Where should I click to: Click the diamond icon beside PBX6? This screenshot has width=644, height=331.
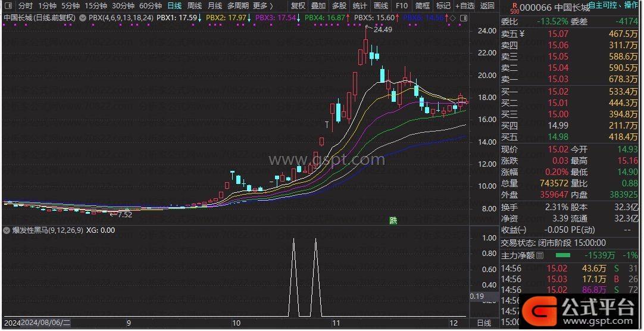click(x=452, y=18)
